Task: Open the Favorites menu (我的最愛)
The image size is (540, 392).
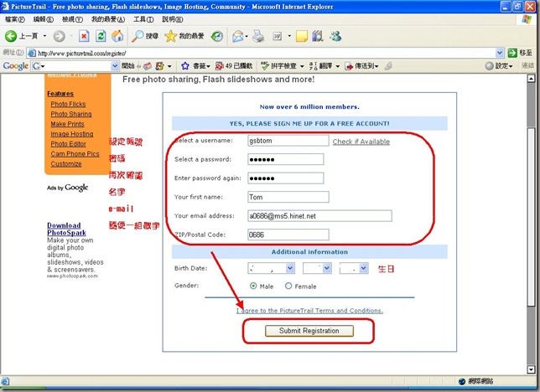Action: click(x=108, y=19)
